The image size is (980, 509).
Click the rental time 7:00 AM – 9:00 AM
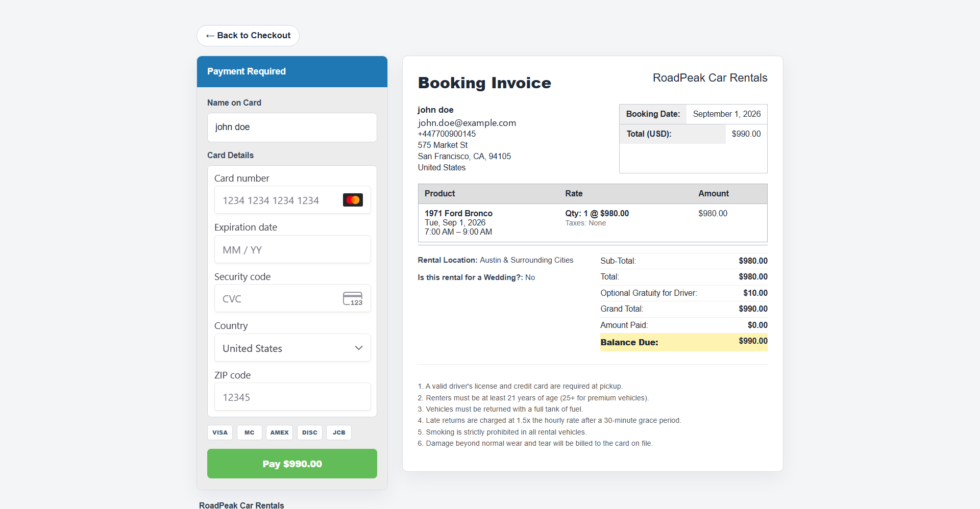click(x=458, y=232)
